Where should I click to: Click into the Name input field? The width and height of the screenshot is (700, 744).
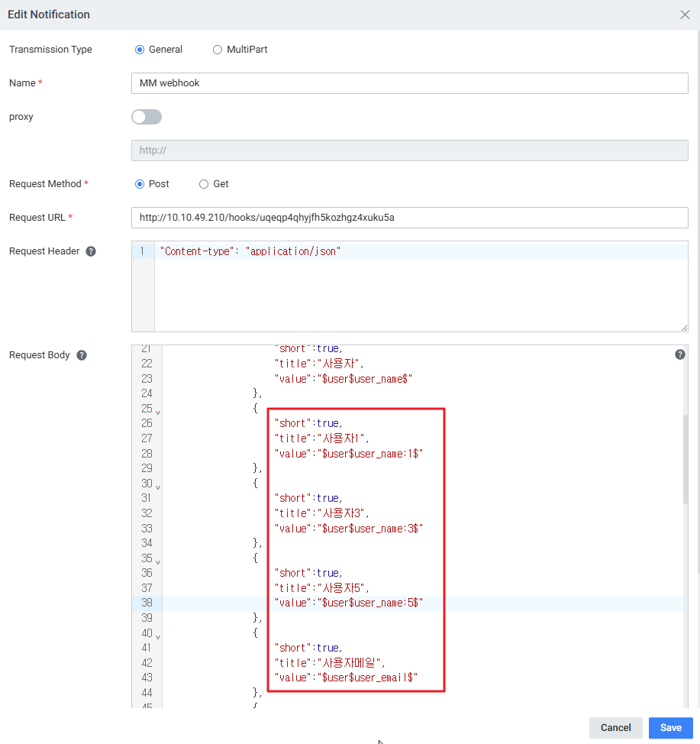tap(409, 83)
